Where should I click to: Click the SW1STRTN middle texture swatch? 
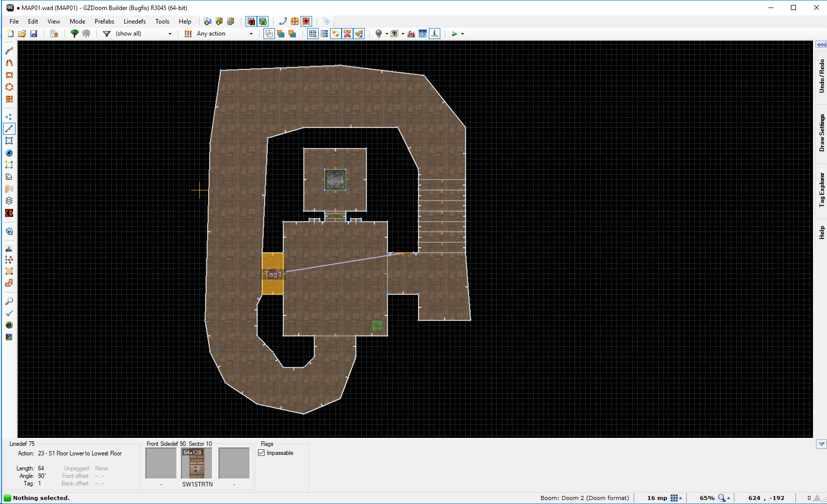pyautogui.click(x=196, y=463)
